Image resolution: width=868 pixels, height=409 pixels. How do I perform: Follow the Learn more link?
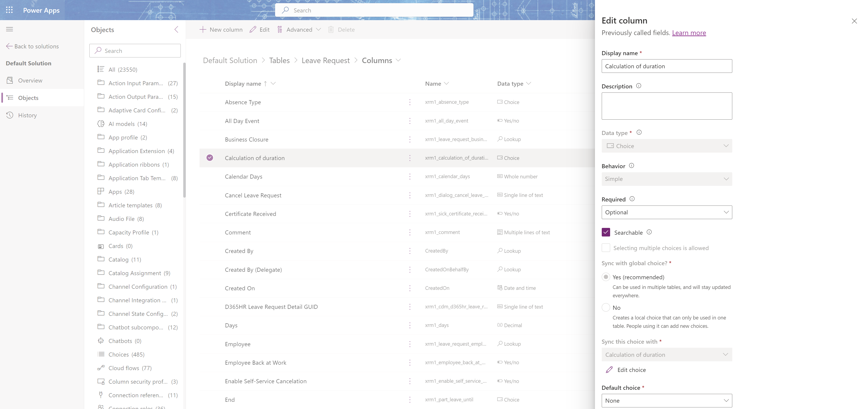689,33
